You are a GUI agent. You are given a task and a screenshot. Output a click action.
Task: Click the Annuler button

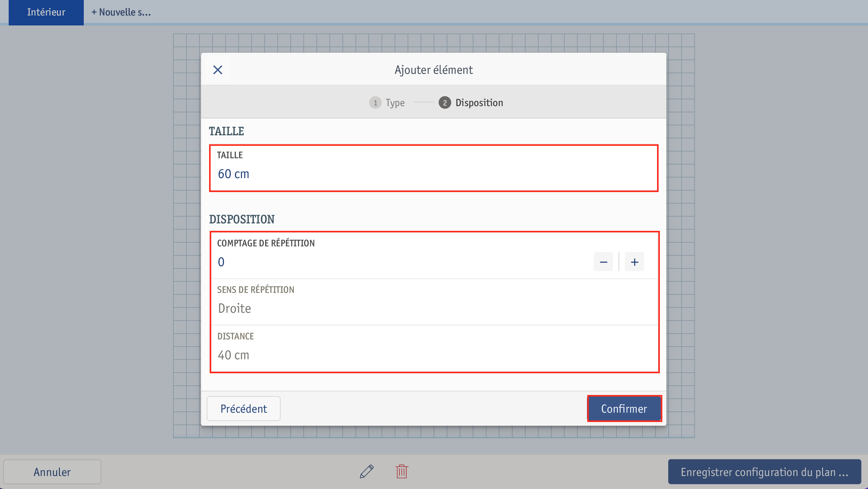(x=52, y=472)
